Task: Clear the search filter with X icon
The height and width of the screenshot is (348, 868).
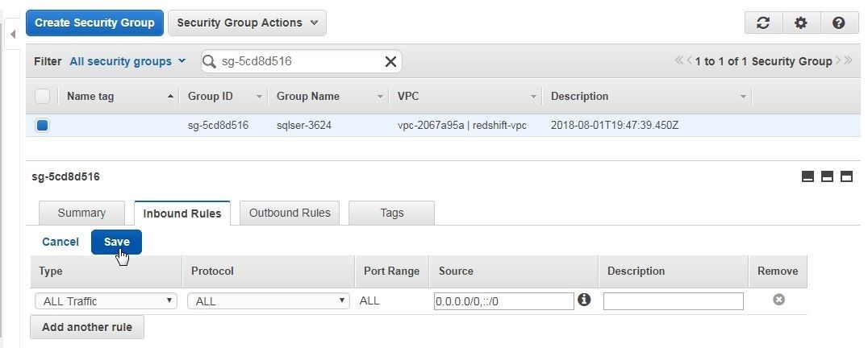Action: [x=390, y=61]
